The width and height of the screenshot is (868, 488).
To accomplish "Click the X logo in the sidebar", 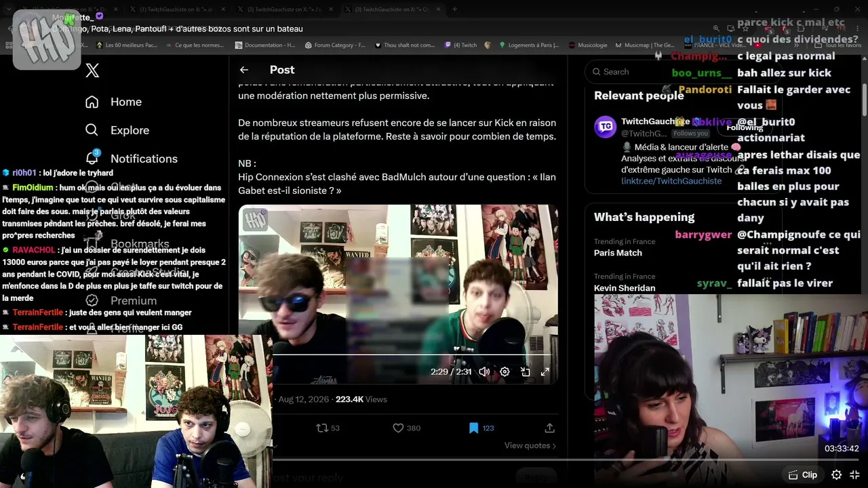I will point(92,70).
